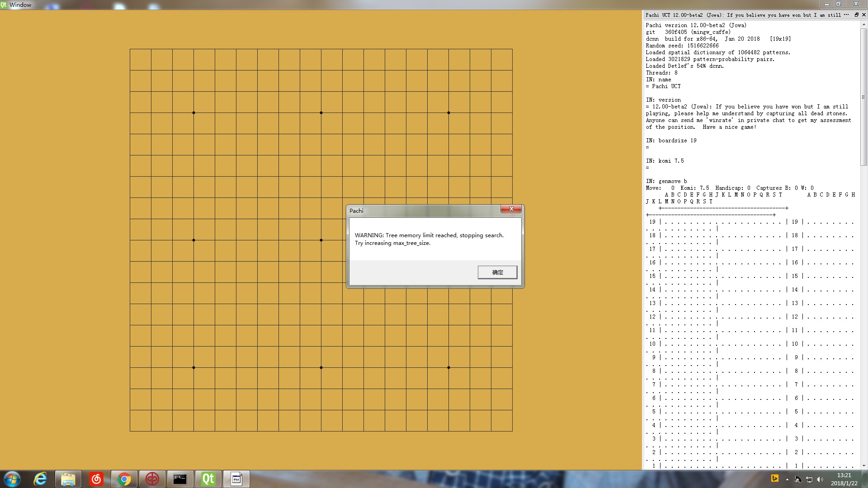Show hidden system tray icons
The width and height of the screenshot is (868, 488).
[787, 479]
